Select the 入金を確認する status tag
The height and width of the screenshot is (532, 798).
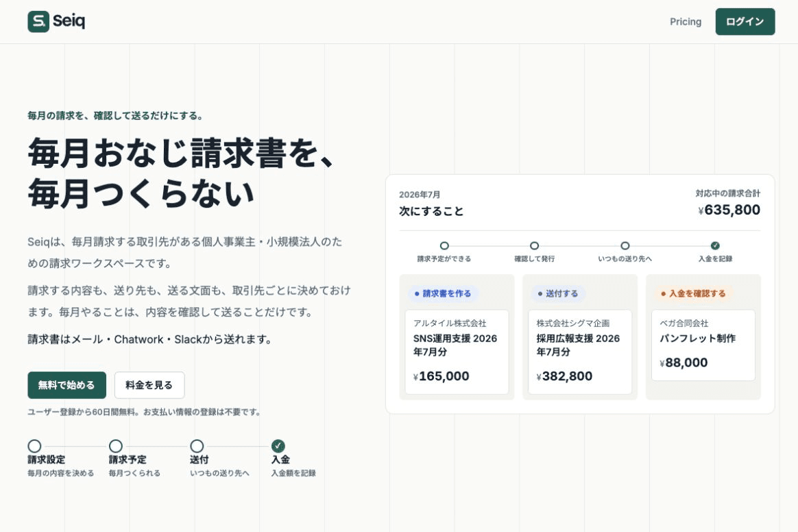(x=692, y=293)
